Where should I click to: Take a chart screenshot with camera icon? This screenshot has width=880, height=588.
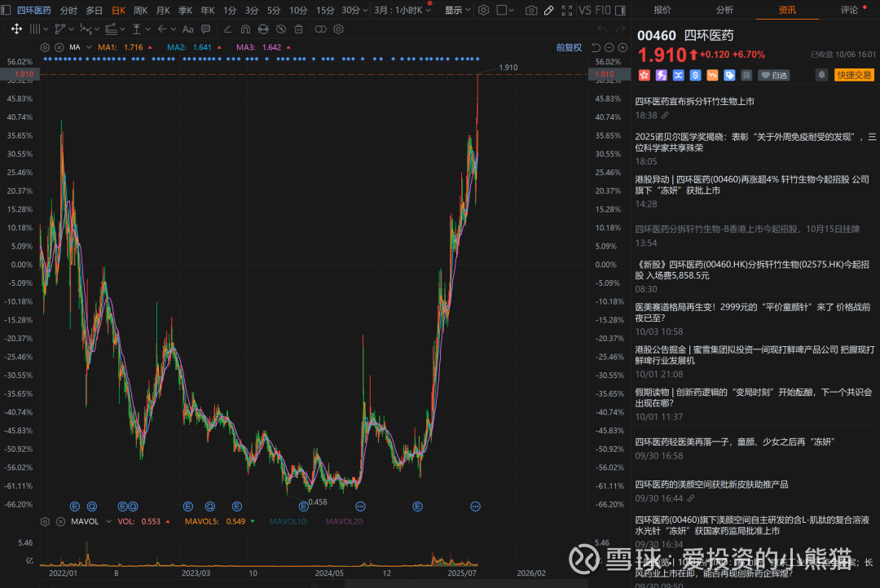[x=531, y=10]
